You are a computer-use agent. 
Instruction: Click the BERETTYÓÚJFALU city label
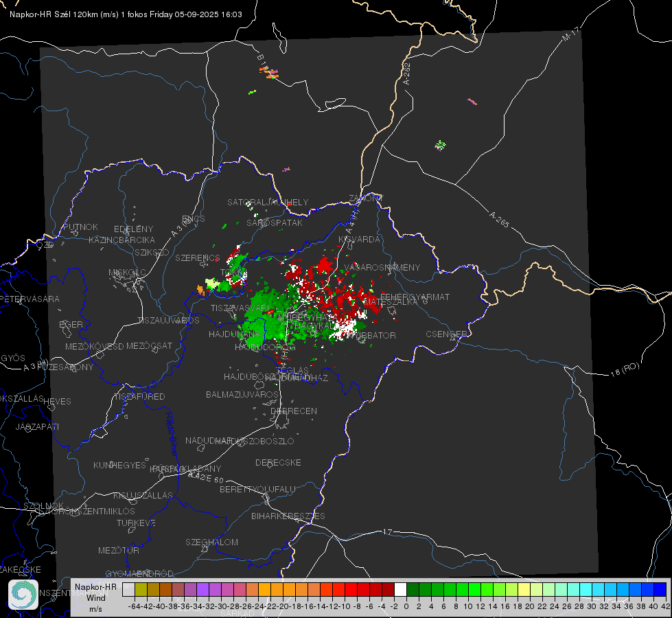(257, 489)
